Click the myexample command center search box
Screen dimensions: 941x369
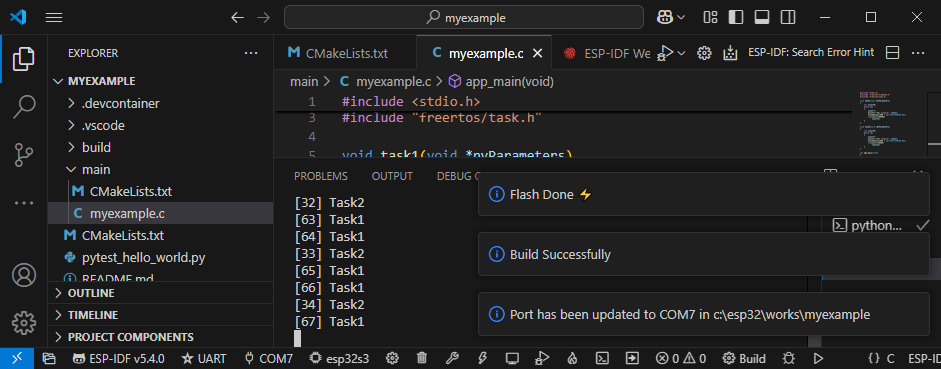(463, 17)
